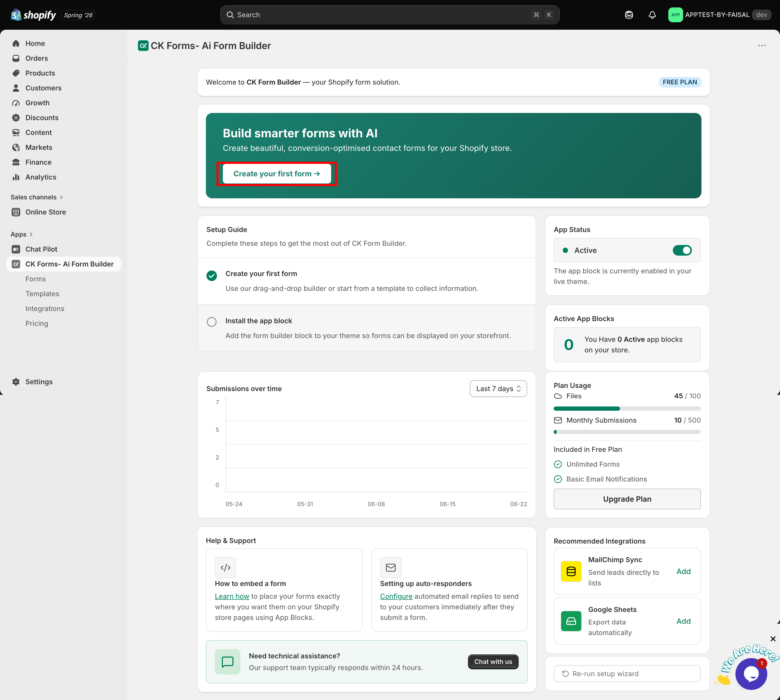Open the Forms submenu item
This screenshot has width=780, height=700.
click(35, 279)
